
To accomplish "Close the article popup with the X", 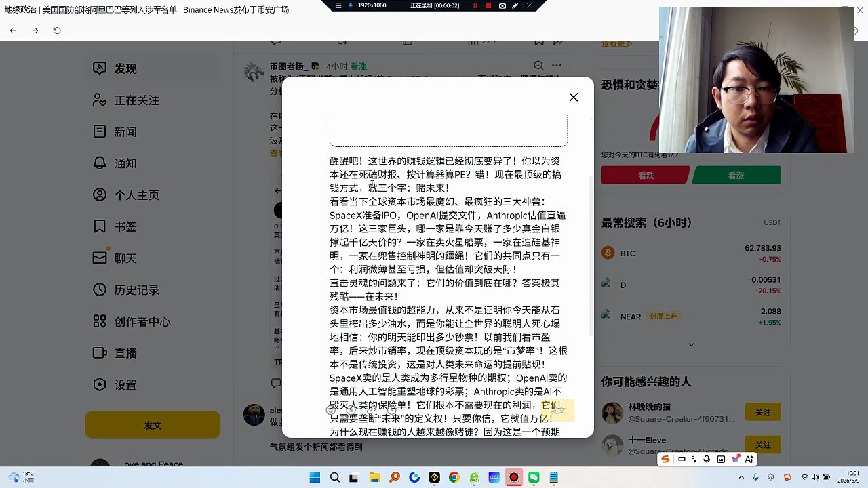I will click(x=574, y=97).
